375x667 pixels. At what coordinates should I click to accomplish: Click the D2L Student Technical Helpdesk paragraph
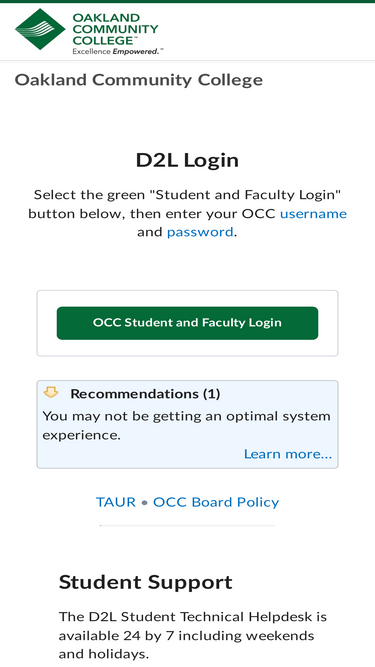193,635
